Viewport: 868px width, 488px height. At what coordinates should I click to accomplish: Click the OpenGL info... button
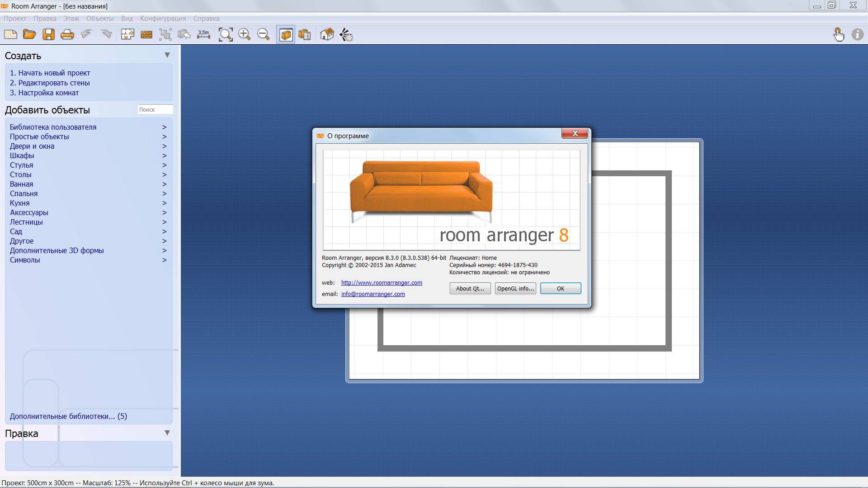point(515,288)
